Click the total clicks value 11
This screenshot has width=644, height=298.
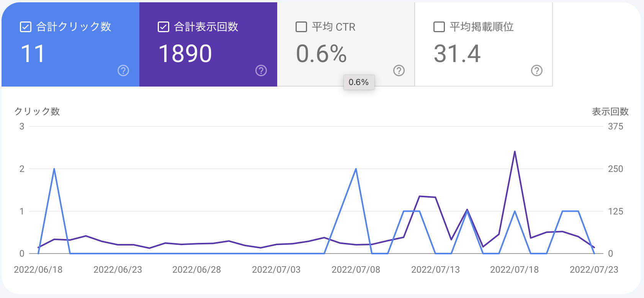click(33, 53)
